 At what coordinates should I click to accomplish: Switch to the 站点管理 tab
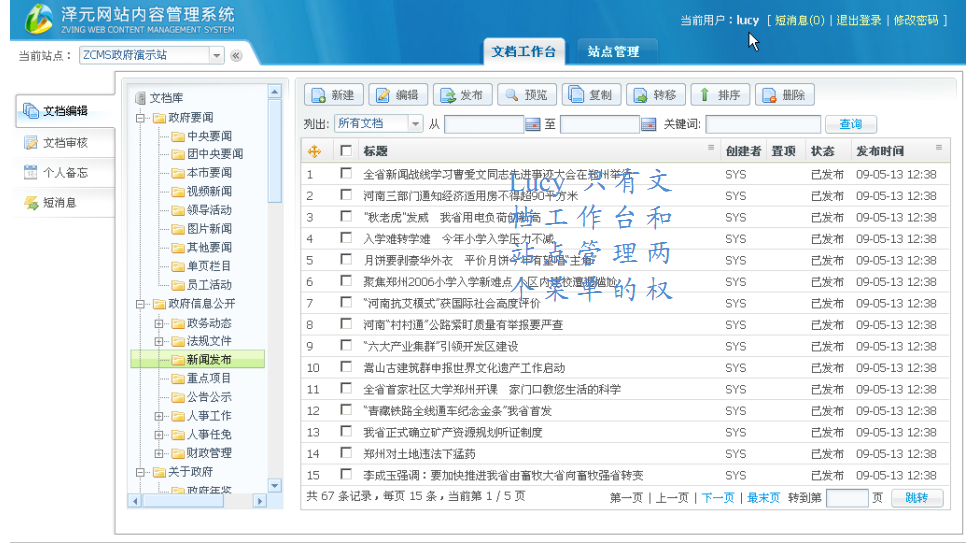point(614,52)
